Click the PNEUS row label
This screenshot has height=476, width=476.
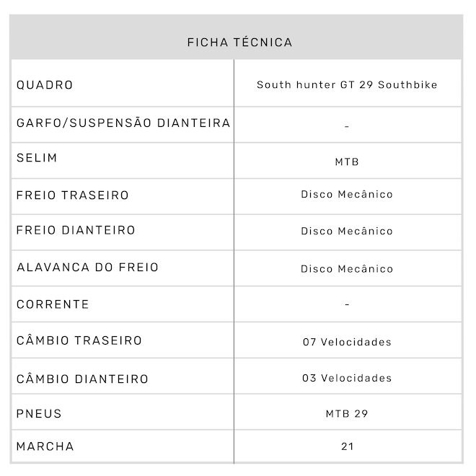[x=39, y=414]
